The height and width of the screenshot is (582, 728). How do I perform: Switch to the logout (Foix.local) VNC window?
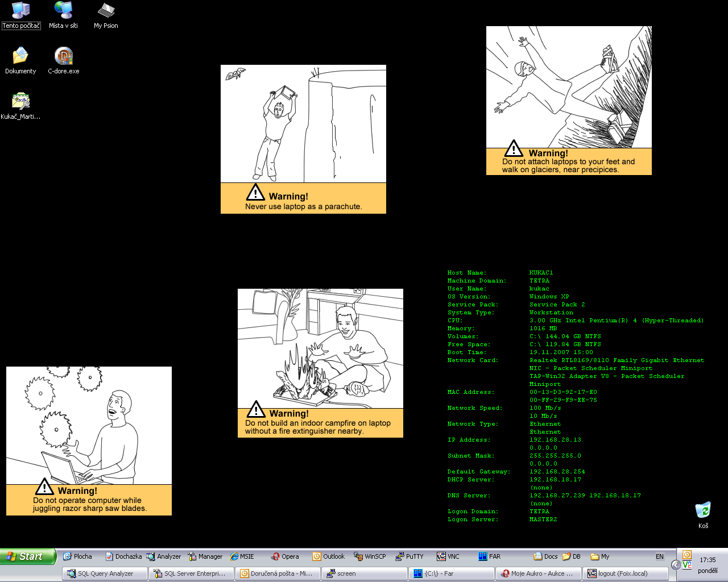click(624, 573)
